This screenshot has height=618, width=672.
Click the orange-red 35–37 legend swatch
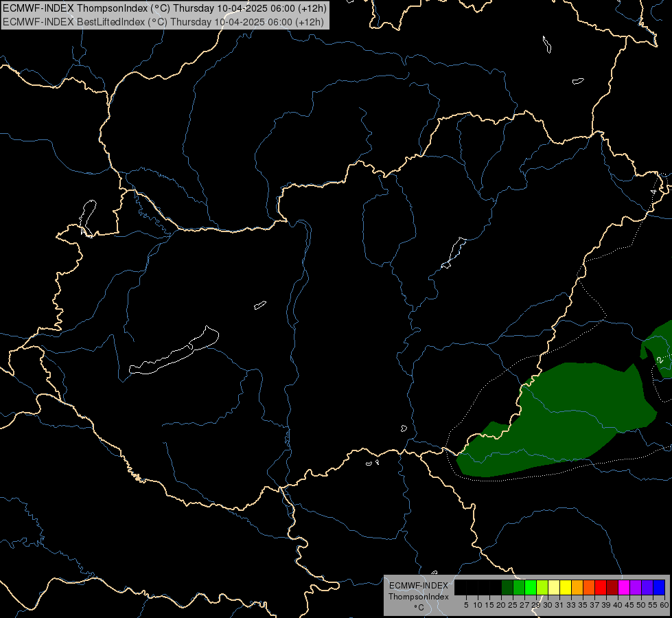589,588
